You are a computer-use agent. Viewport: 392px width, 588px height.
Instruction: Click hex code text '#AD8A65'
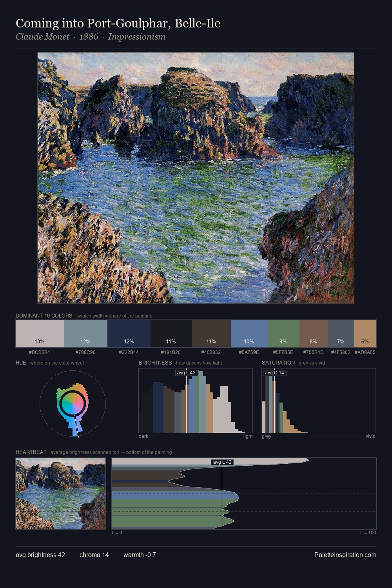(365, 352)
